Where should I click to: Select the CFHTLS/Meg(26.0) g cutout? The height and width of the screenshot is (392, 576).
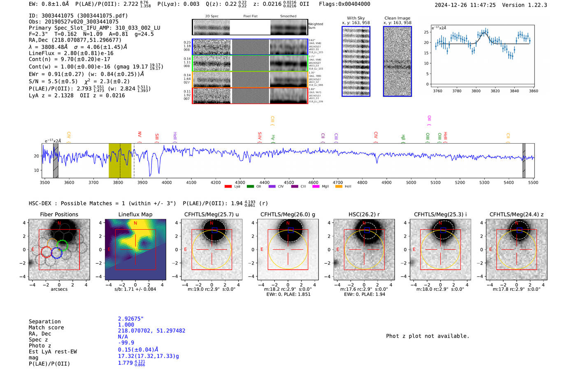tap(288, 250)
